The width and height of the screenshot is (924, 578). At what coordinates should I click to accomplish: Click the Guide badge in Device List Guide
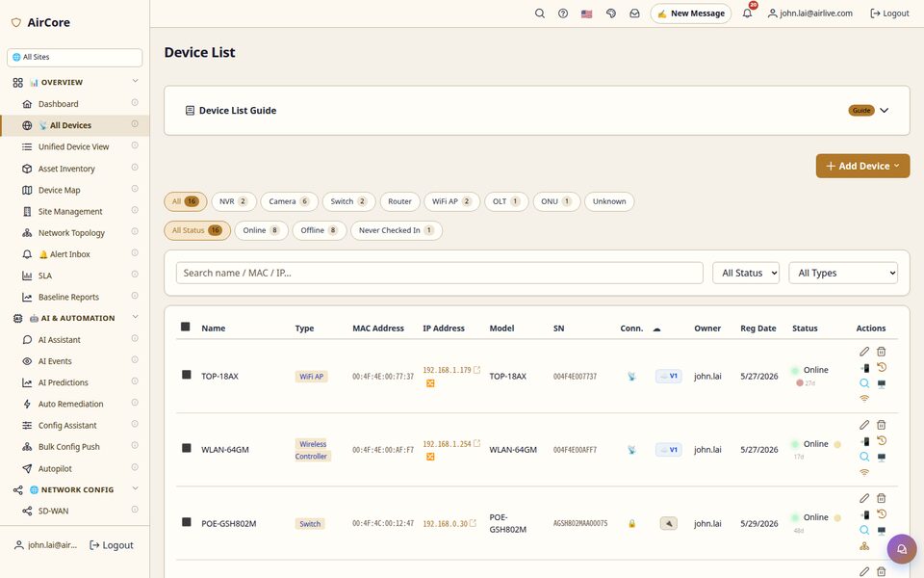point(860,110)
